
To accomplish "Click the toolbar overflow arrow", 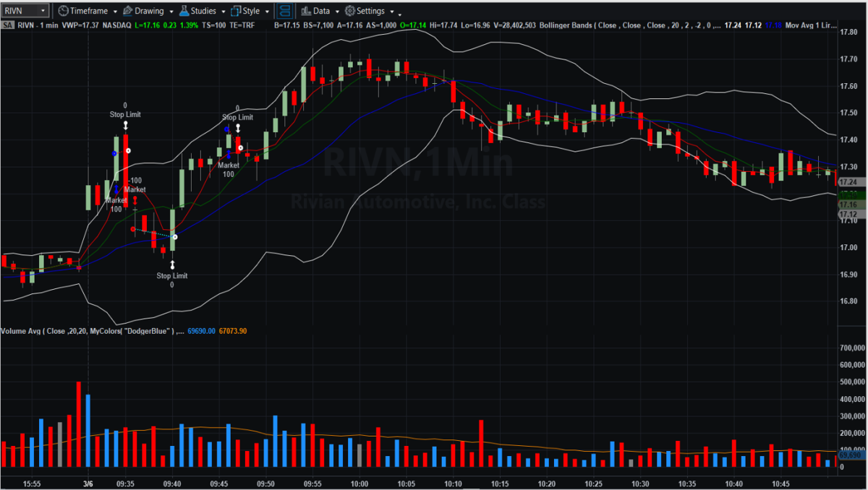I will 400,14.
